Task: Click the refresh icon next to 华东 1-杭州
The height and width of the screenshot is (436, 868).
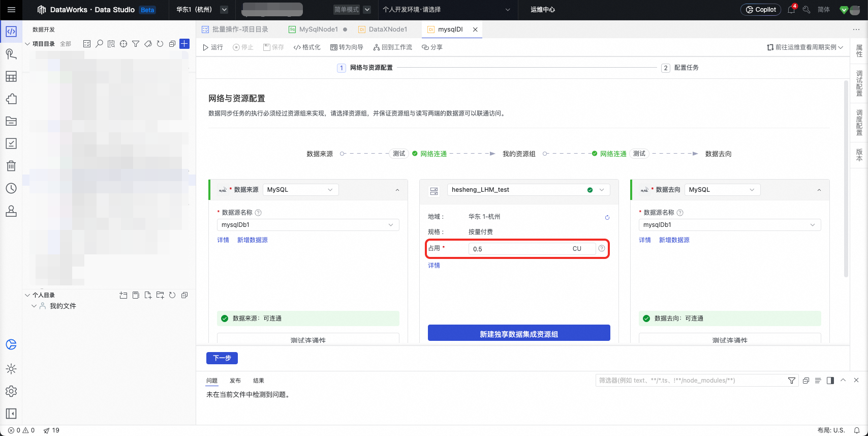Action: [x=607, y=217]
